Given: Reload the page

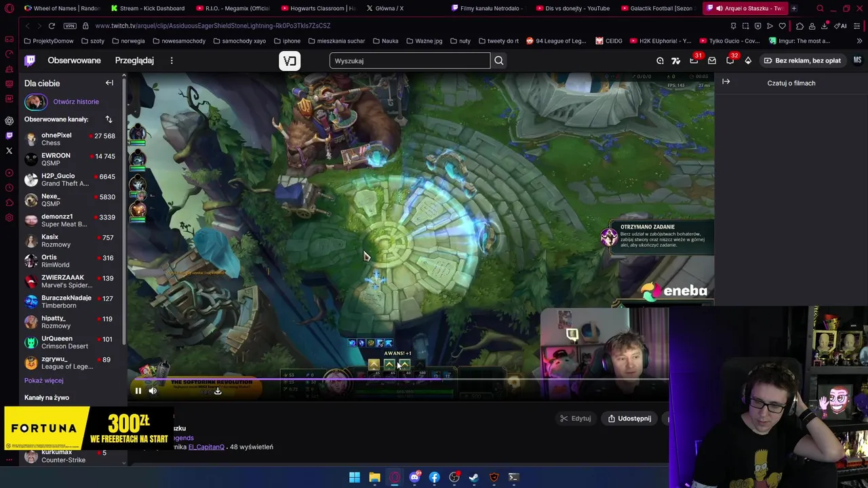Looking at the screenshot, I should [x=52, y=26].
